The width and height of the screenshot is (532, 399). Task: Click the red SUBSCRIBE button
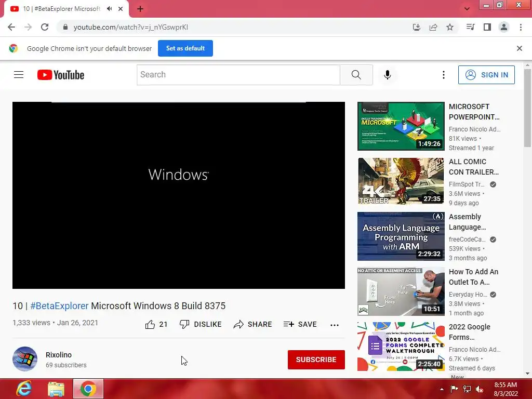coord(316,360)
